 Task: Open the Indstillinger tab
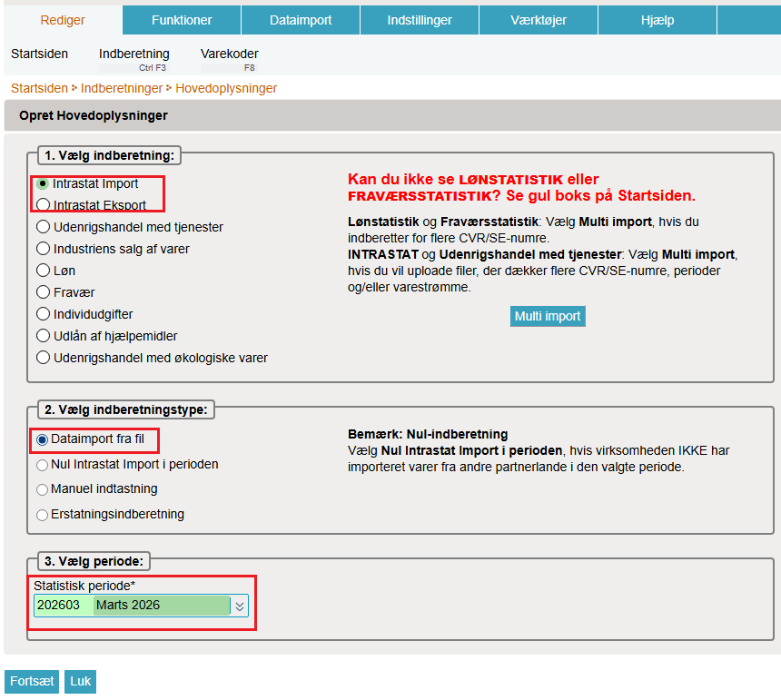420,20
